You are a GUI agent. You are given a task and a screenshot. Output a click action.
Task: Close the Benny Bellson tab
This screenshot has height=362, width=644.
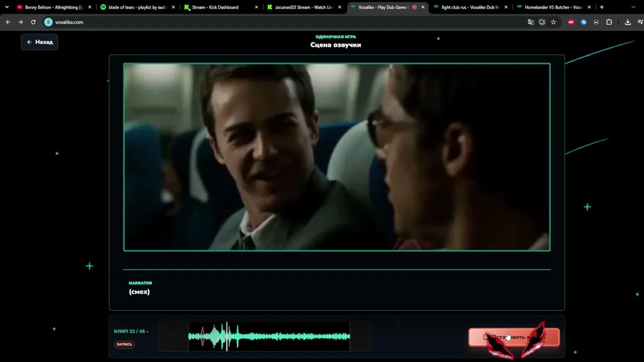[x=90, y=7]
